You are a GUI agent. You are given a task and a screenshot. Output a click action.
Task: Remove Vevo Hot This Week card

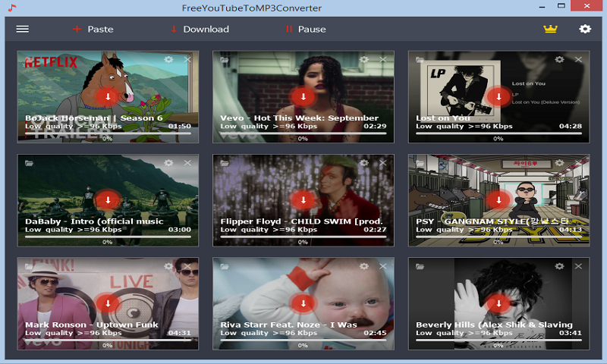[x=383, y=60]
